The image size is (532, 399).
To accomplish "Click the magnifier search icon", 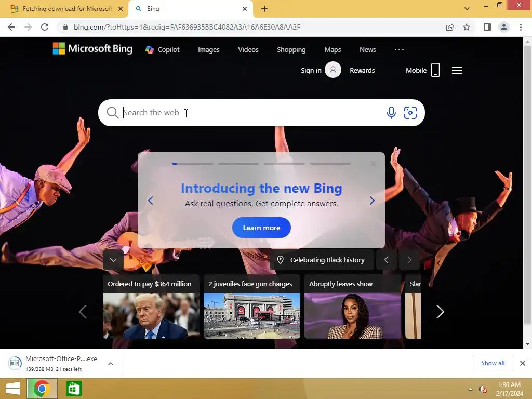I will [x=112, y=113].
